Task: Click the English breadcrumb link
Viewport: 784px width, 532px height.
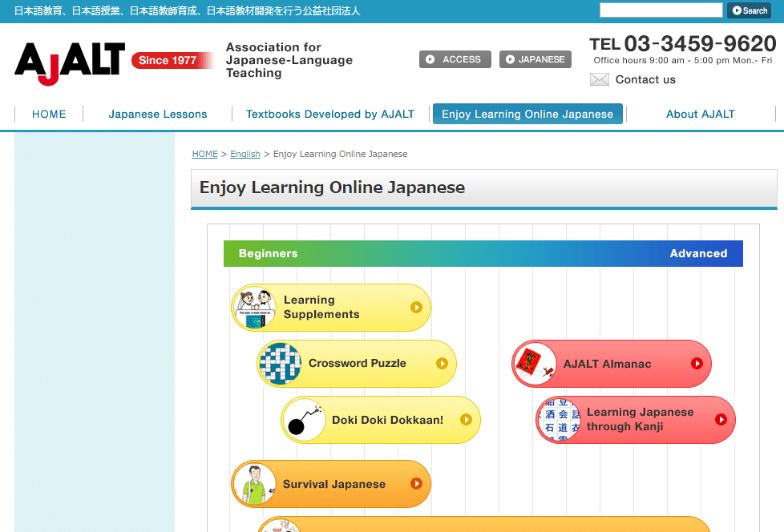Action: click(245, 154)
